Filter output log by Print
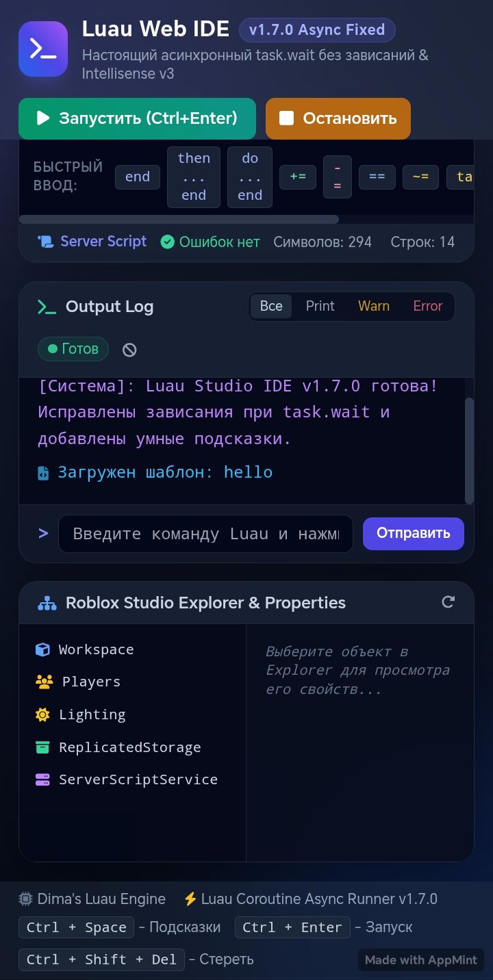The image size is (493, 980). pos(320,307)
